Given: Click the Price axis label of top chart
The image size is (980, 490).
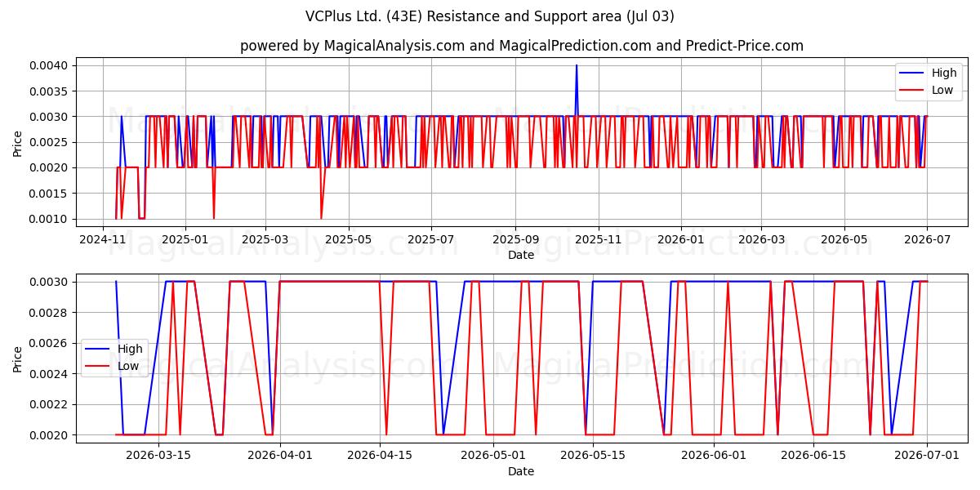Looking at the screenshot, I should tap(18, 143).
